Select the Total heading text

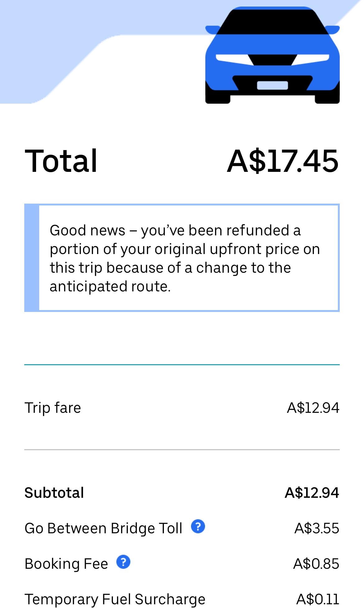[61, 161]
